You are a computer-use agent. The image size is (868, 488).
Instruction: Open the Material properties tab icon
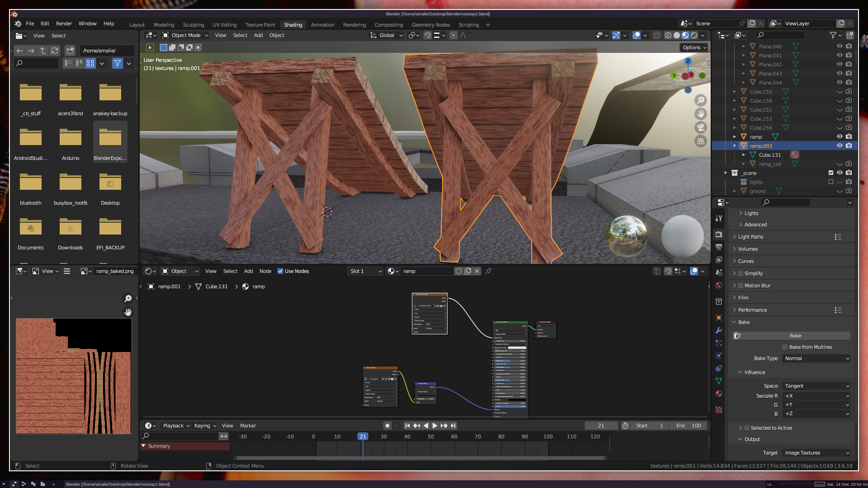pyautogui.click(x=719, y=394)
